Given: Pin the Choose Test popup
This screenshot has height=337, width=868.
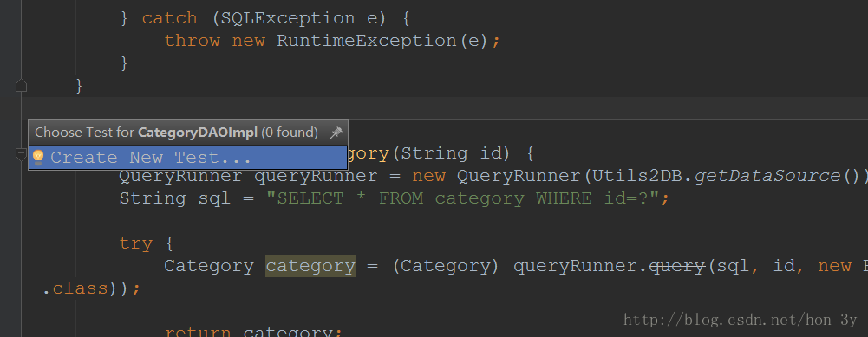Looking at the screenshot, I should point(335,133).
